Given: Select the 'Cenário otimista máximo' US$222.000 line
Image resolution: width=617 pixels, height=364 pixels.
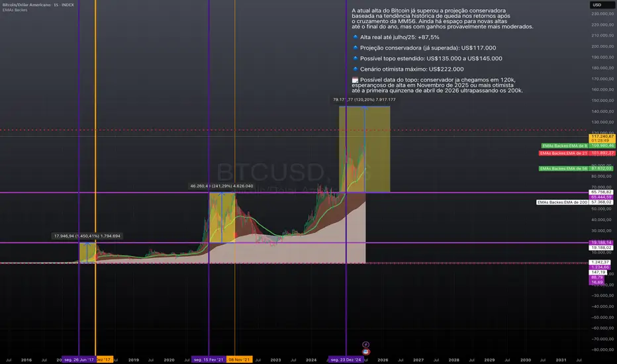Looking at the screenshot, I should tap(408, 69).
